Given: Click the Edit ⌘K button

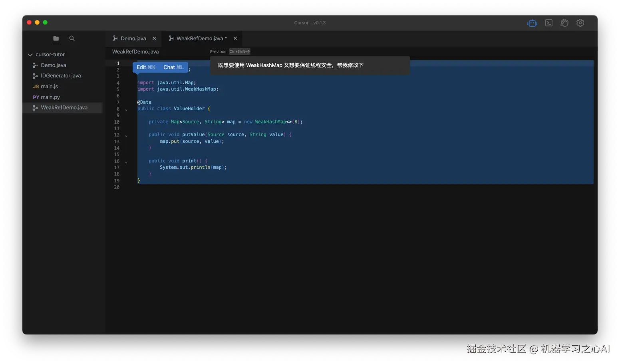Looking at the screenshot, I should (x=146, y=67).
